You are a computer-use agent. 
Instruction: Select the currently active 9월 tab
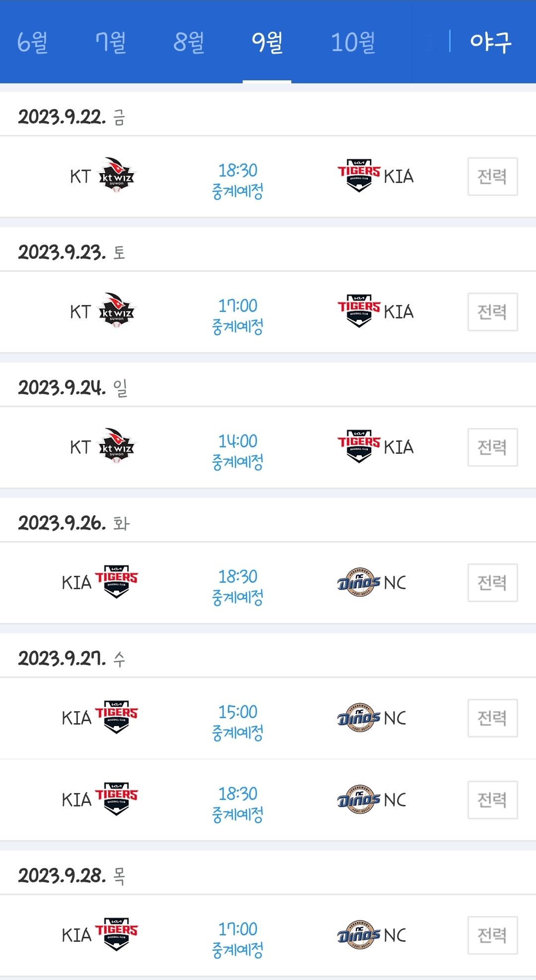[x=267, y=42]
